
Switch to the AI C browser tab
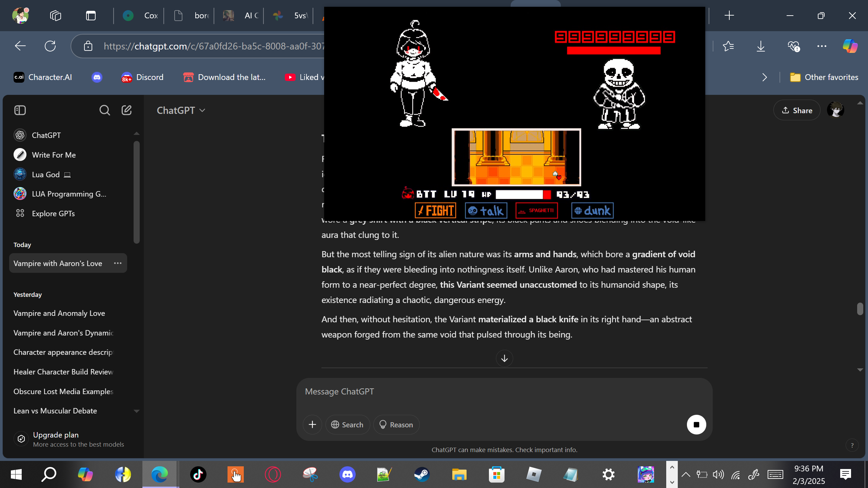pyautogui.click(x=240, y=16)
